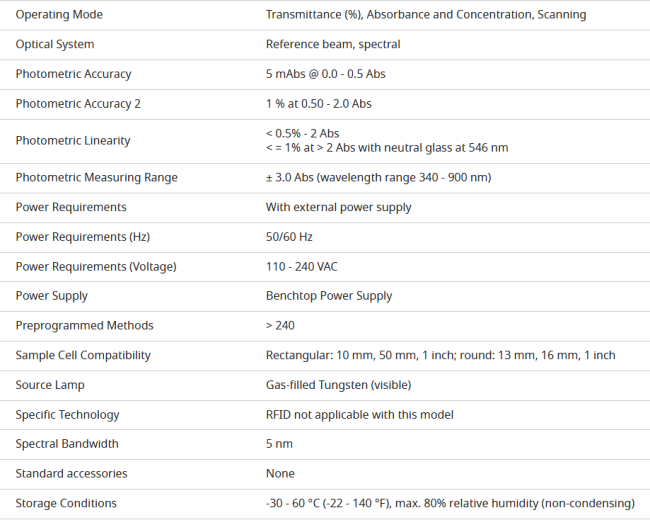The image size is (650, 520).
Task: Click the Gas-filled Tungsten (visible) value
Action: click(x=338, y=385)
